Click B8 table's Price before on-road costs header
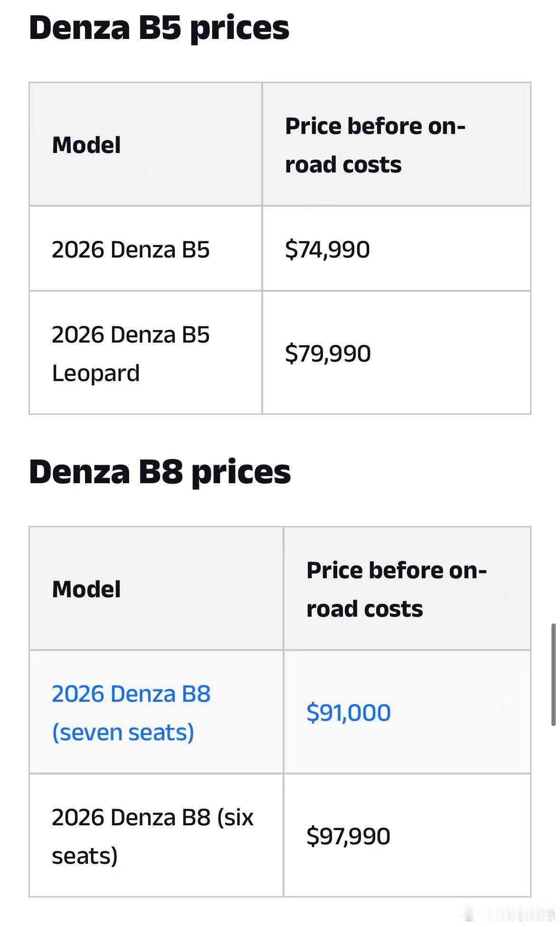The height and width of the screenshot is (927, 560). [396, 589]
